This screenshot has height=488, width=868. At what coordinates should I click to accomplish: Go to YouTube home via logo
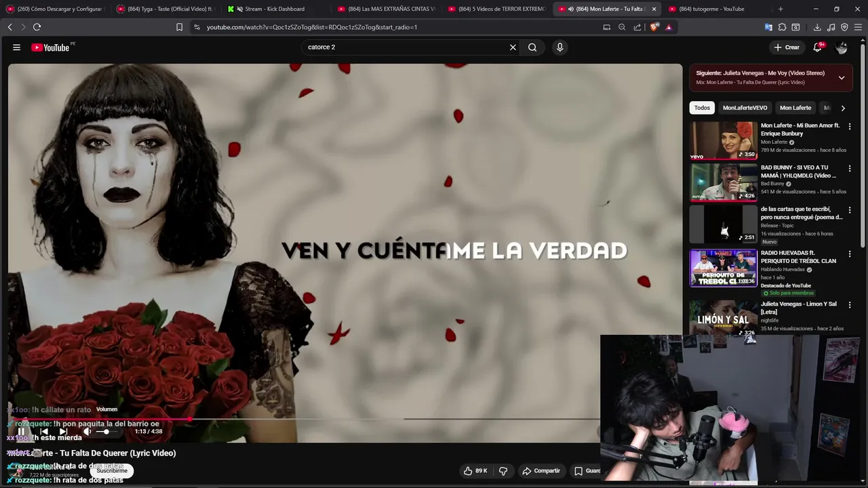(50, 47)
